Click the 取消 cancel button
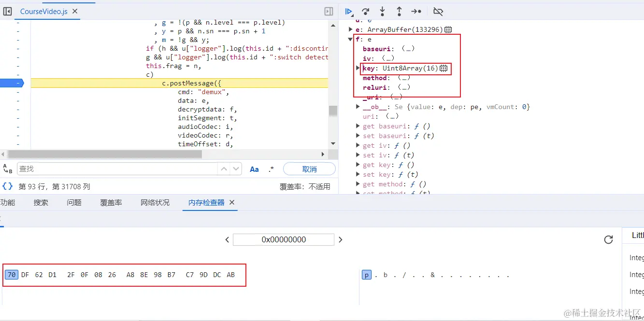This screenshot has height=321, width=644. point(309,169)
